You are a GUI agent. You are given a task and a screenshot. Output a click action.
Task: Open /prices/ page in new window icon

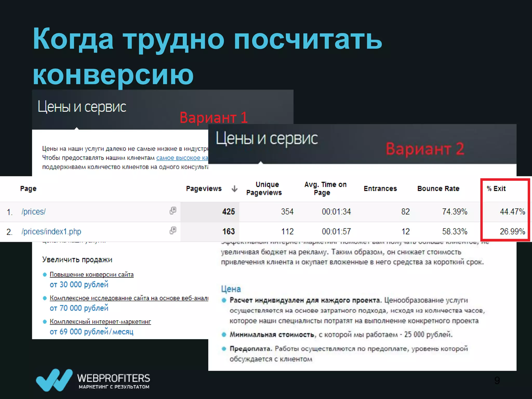tap(173, 210)
